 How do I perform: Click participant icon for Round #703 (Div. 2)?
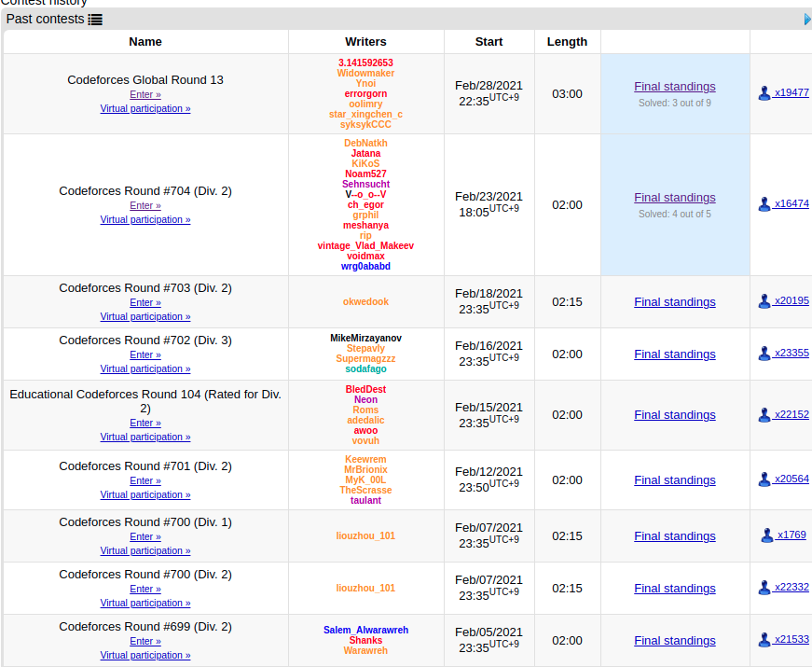(x=764, y=301)
